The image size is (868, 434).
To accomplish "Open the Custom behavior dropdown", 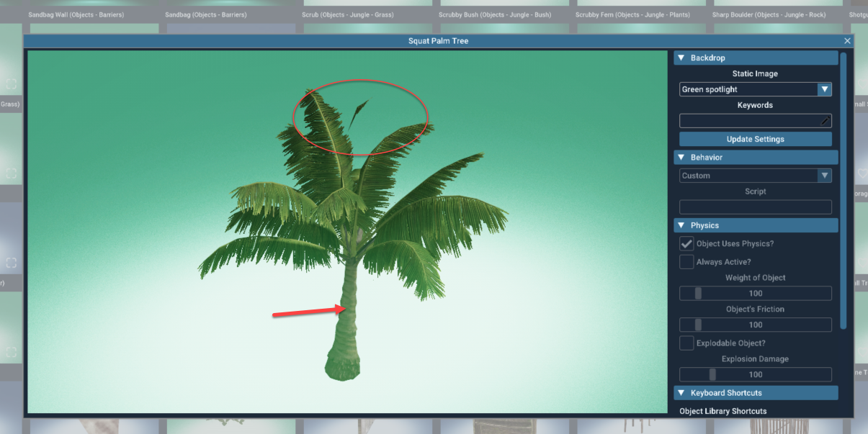I will click(x=756, y=176).
